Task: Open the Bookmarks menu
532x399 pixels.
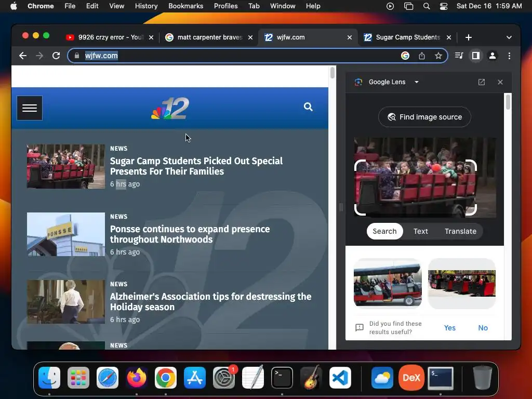Action: pyautogui.click(x=186, y=6)
